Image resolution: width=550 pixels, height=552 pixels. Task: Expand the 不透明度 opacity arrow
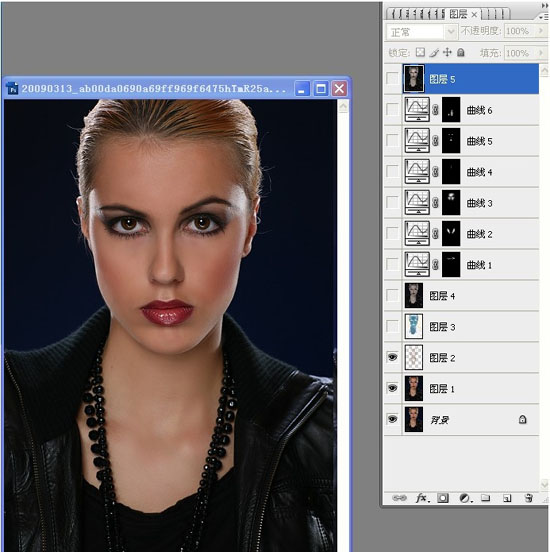(541, 31)
